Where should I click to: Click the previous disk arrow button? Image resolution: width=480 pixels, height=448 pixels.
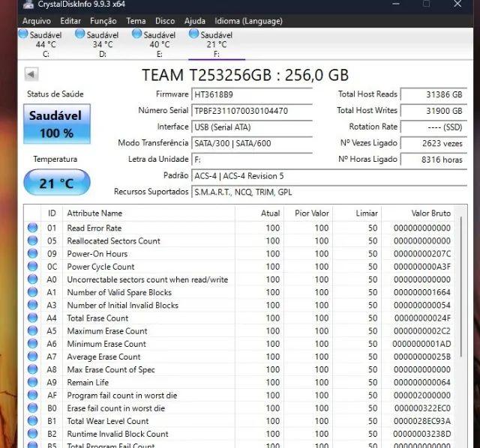(x=31, y=74)
